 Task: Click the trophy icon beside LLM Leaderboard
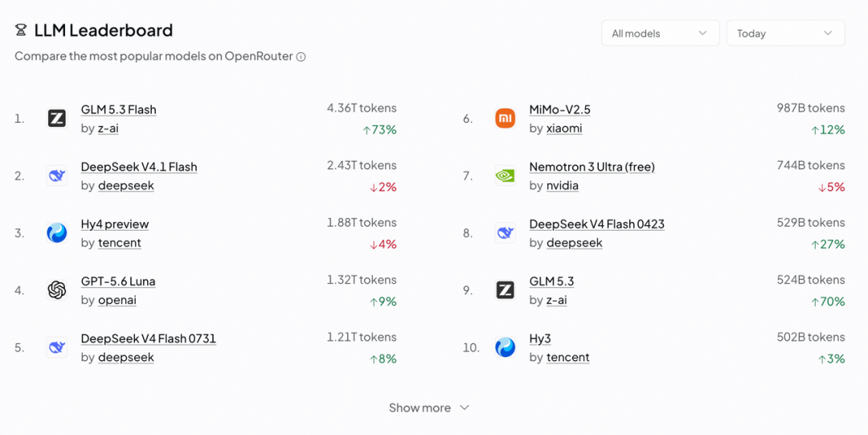point(21,30)
